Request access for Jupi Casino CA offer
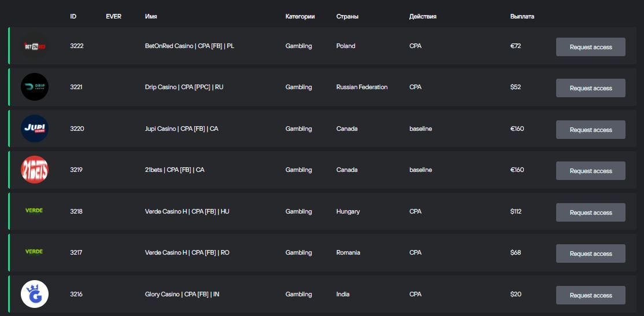Screen dimensions: 644x316 click(x=591, y=130)
